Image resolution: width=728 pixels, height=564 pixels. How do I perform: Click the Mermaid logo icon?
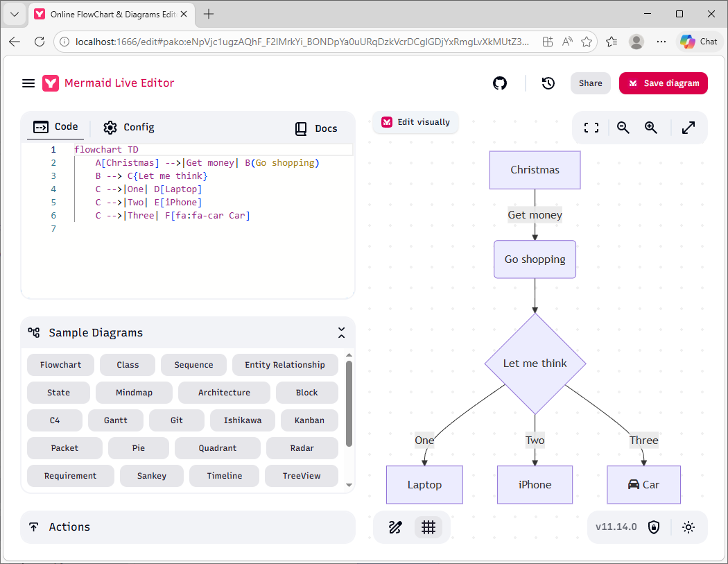coord(51,83)
